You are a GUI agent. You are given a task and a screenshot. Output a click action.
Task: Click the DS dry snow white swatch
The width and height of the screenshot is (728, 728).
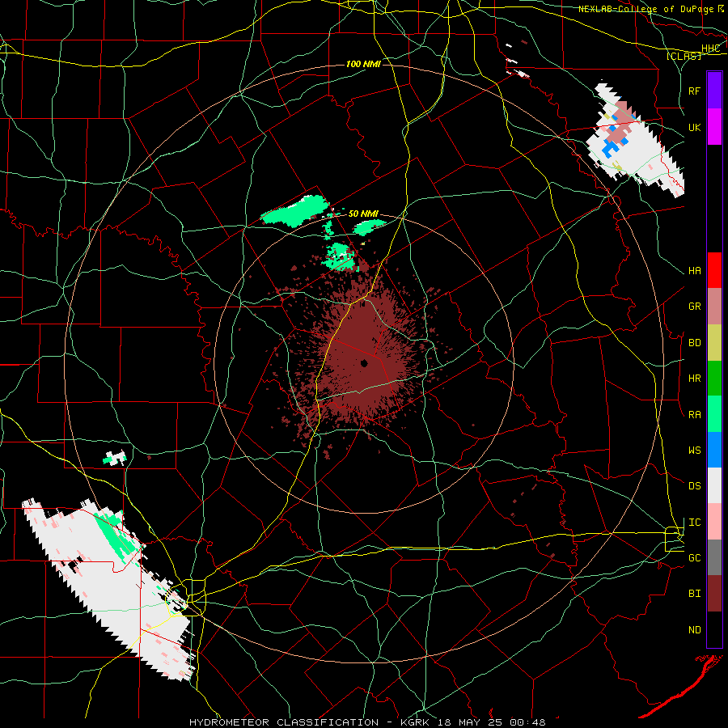pyautogui.click(x=714, y=485)
